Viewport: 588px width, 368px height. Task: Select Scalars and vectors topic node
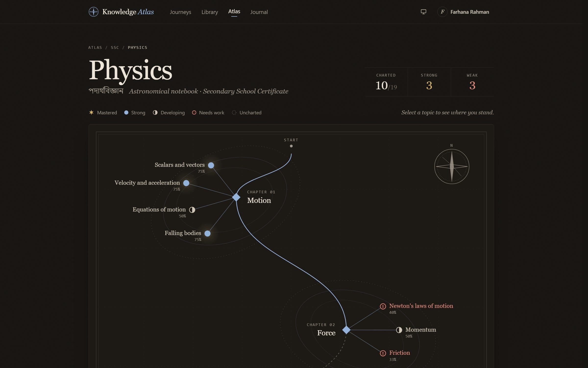(211, 165)
